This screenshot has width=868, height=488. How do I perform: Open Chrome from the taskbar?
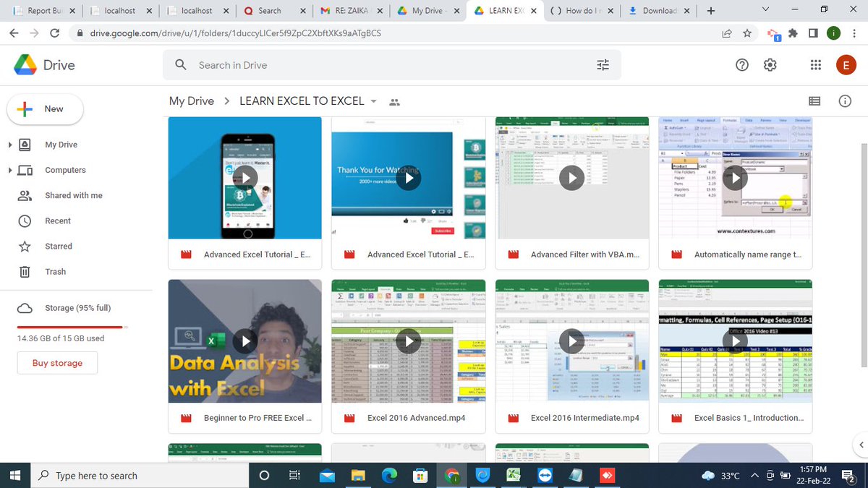click(452, 475)
